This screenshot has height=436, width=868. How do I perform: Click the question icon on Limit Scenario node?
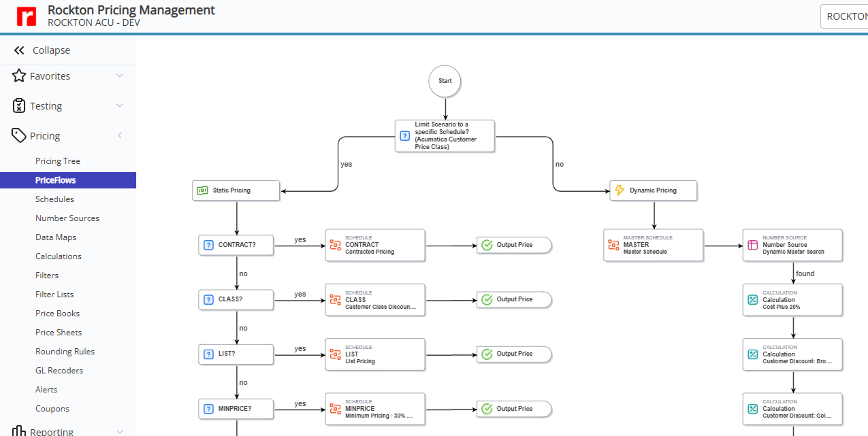point(405,136)
